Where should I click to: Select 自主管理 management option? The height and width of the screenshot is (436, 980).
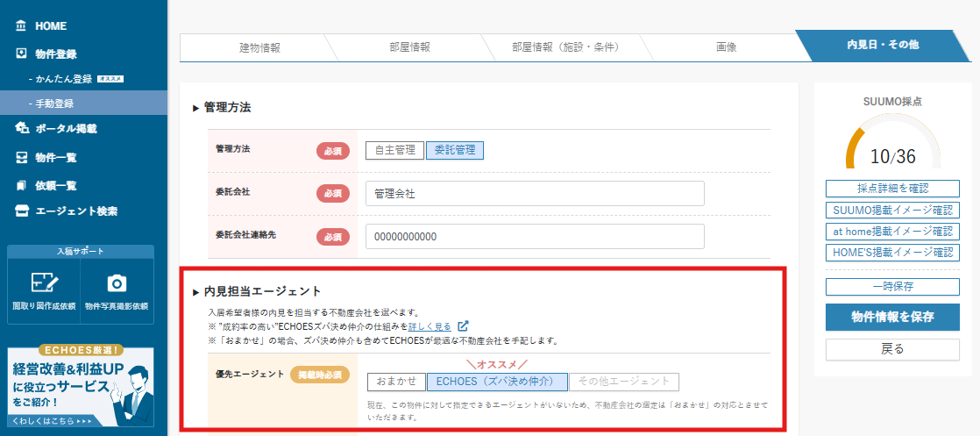click(394, 150)
